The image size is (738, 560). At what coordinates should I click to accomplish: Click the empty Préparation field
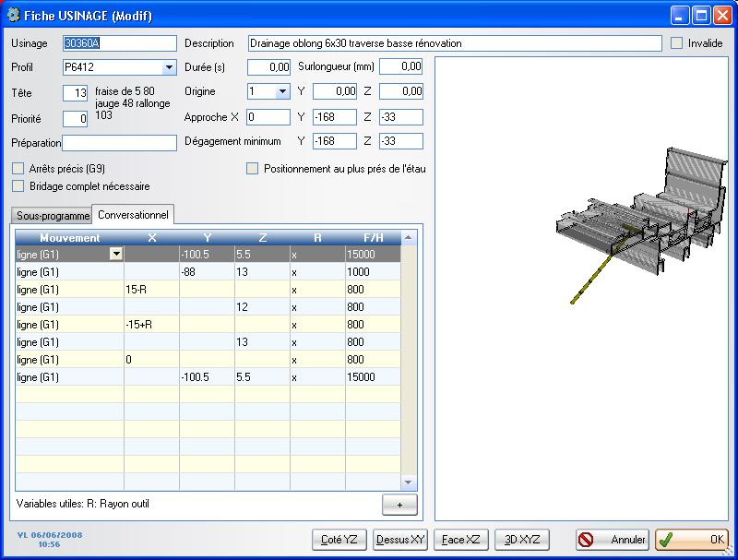(120, 143)
